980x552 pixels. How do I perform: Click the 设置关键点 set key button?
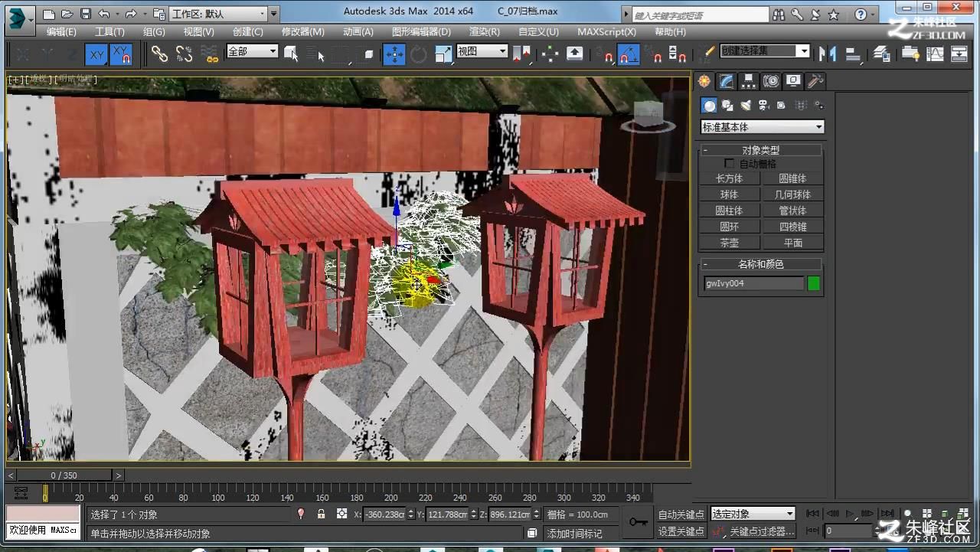tap(681, 531)
